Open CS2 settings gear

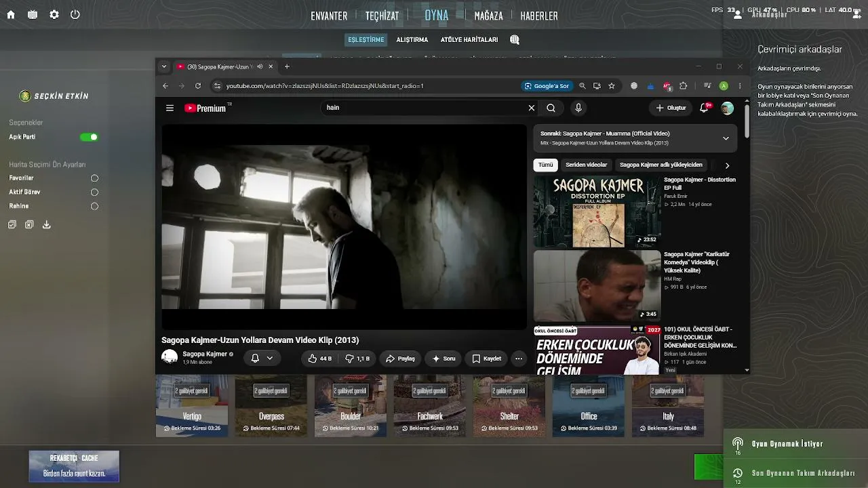(54, 15)
